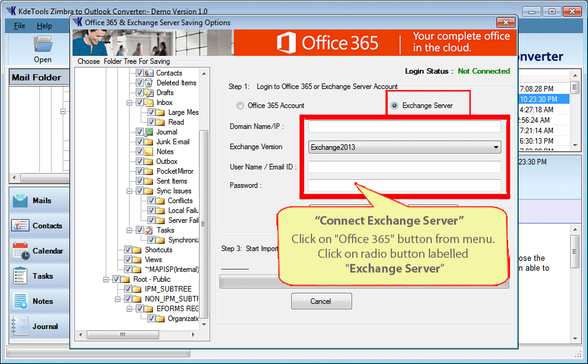Collapse the NON_IPM_SUBTREE node
The height and width of the screenshot is (364, 588).
pos(117,299)
